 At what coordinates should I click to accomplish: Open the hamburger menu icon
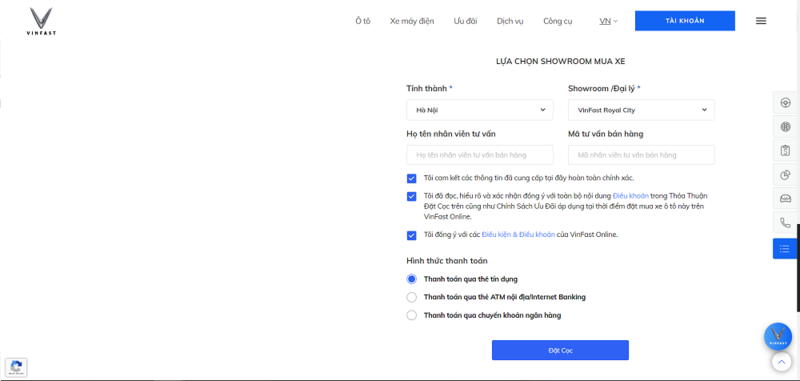[x=761, y=21]
